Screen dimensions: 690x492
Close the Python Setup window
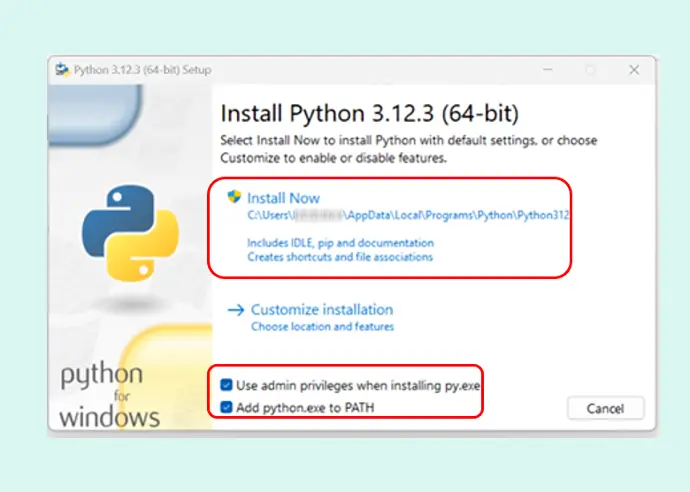pyautogui.click(x=634, y=70)
